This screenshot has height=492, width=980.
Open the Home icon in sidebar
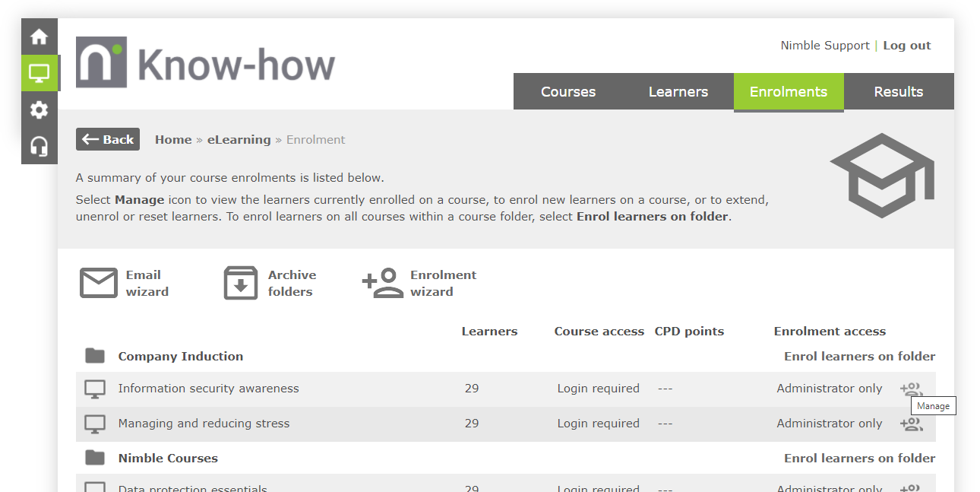(x=39, y=37)
